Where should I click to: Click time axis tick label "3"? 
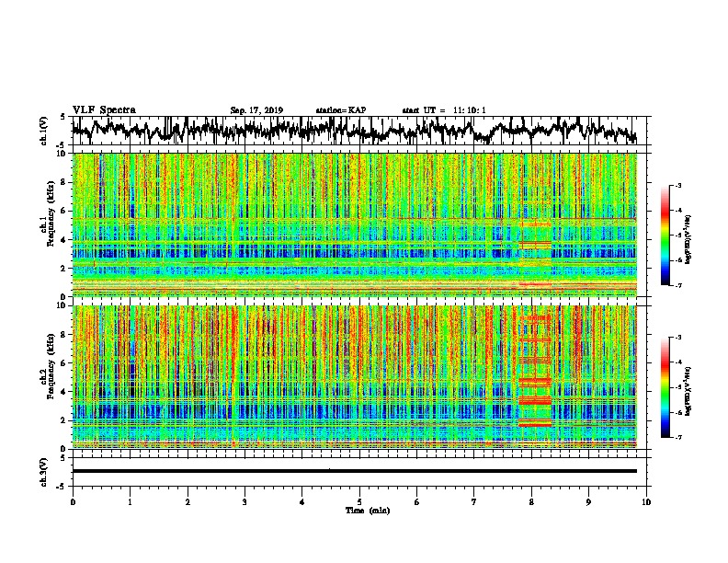(x=245, y=502)
